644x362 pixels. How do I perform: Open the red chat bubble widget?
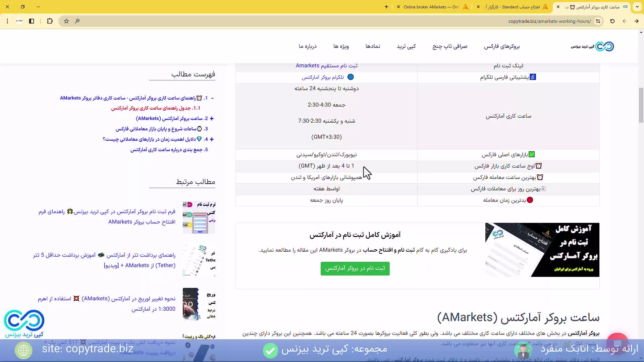point(617,344)
